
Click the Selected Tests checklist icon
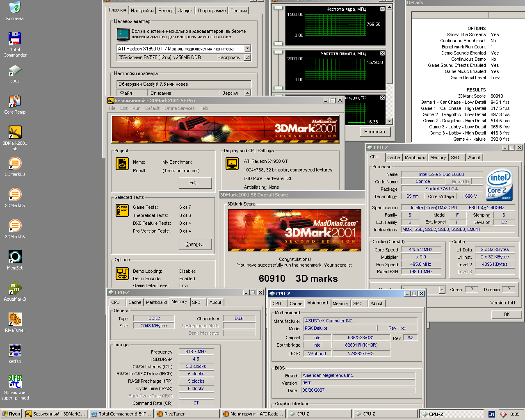[x=122, y=210]
